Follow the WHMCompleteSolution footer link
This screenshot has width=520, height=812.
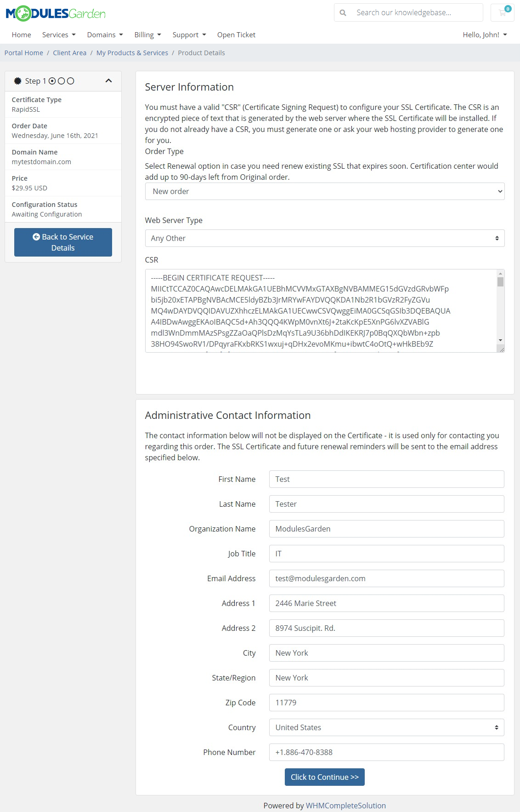click(x=345, y=806)
